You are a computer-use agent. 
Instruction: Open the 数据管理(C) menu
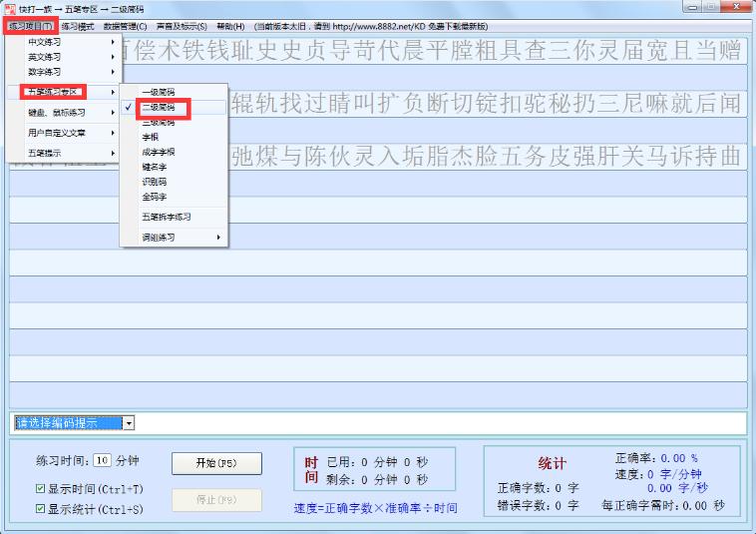click(x=125, y=25)
